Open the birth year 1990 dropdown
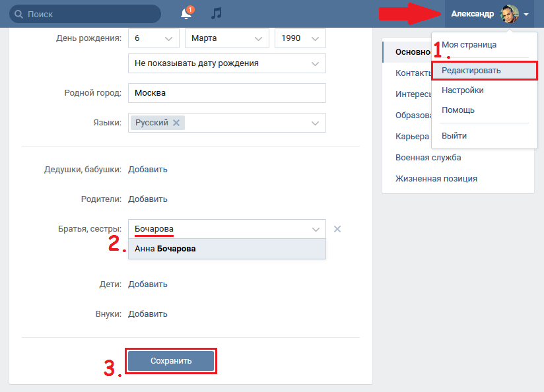This screenshot has height=392, width=544. pos(300,38)
